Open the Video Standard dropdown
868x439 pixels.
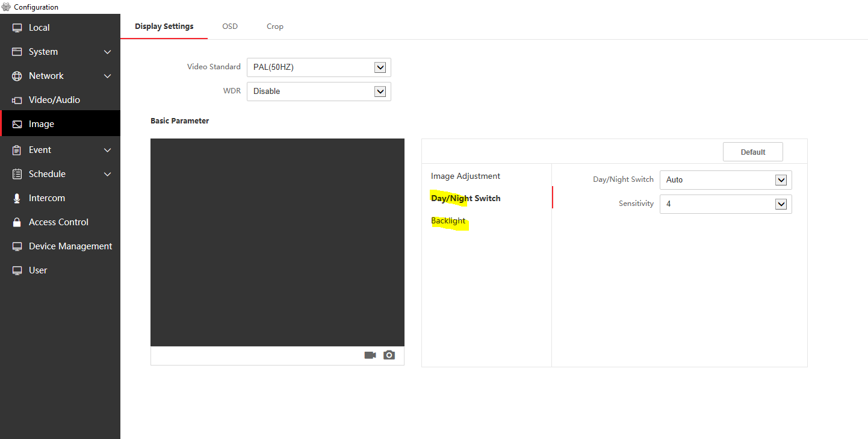tap(318, 67)
